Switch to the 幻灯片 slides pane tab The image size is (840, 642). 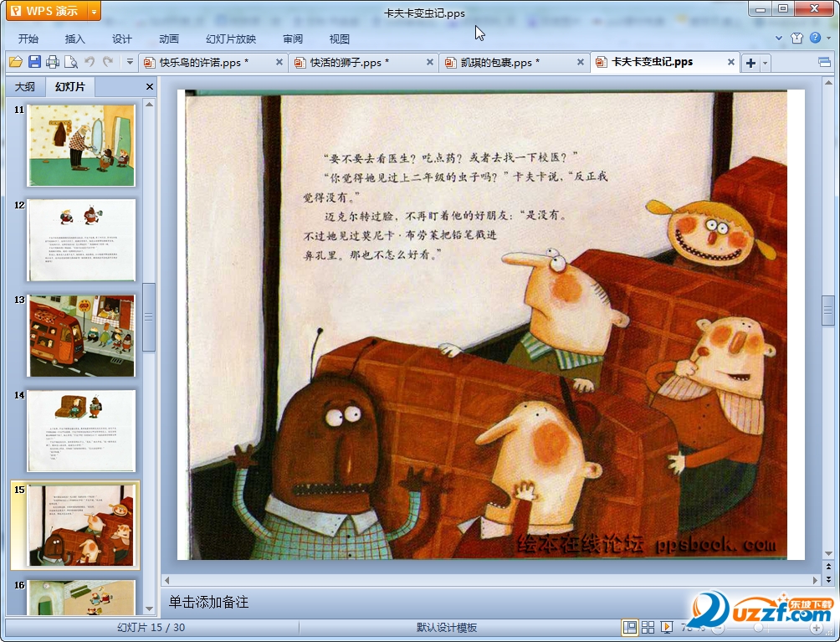point(70,86)
